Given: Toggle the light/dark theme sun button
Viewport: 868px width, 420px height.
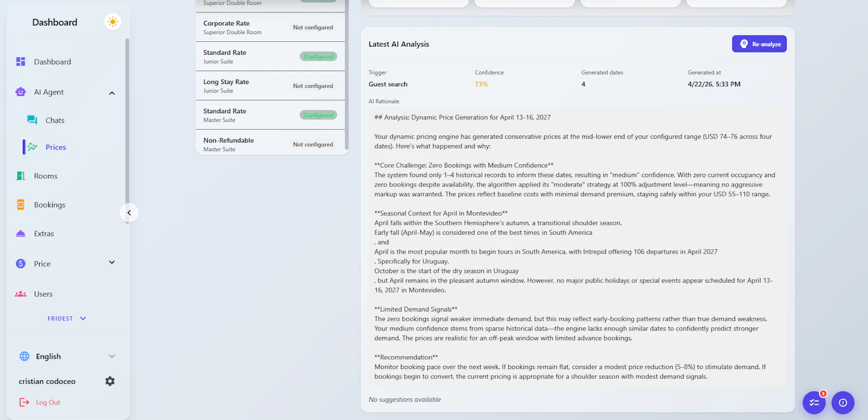Looking at the screenshot, I should [x=113, y=22].
